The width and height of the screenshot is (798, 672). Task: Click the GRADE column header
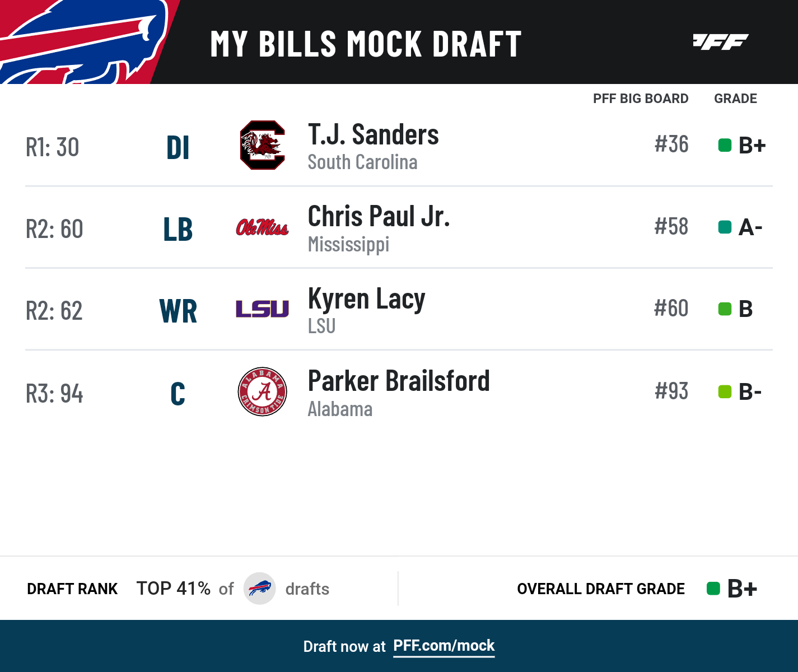(735, 99)
